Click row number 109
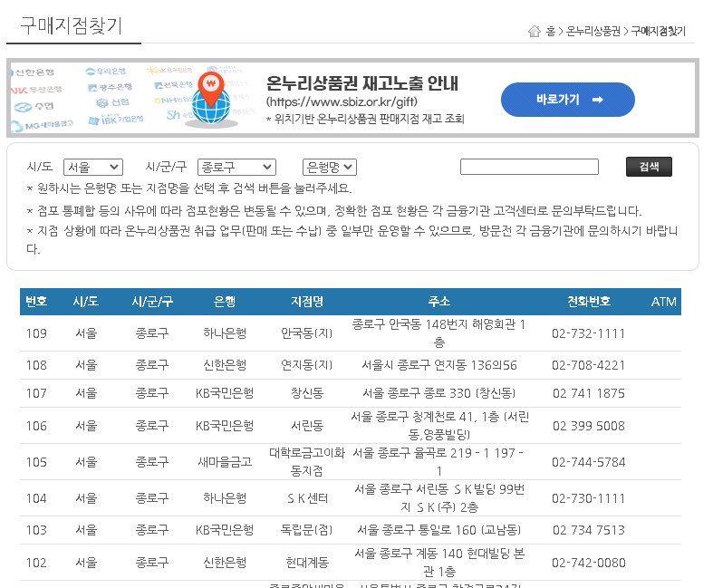This screenshot has height=588, width=713. coord(36,333)
